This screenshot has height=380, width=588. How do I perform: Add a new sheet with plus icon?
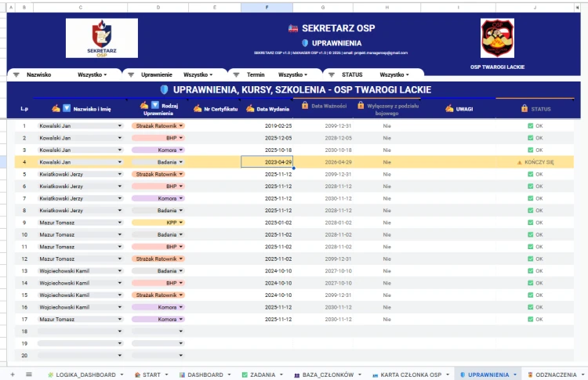13,375
